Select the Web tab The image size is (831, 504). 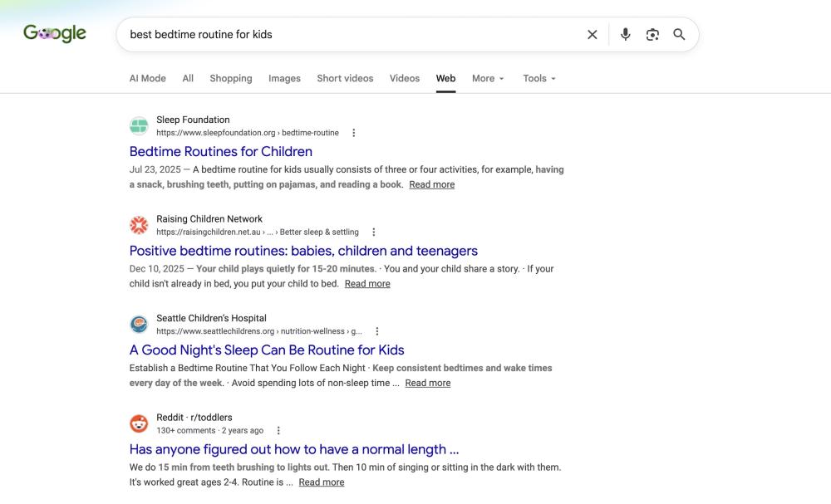pyautogui.click(x=445, y=78)
